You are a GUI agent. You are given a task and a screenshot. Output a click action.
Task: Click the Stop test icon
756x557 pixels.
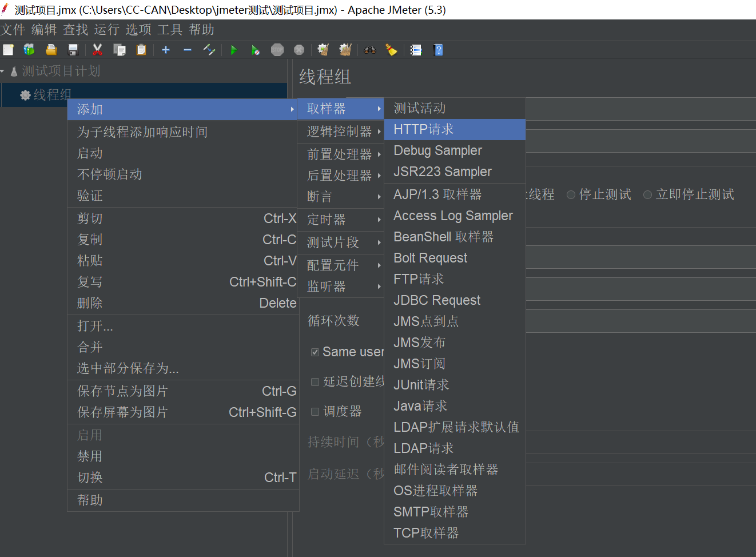pyautogui.click(x=277, y=50)
